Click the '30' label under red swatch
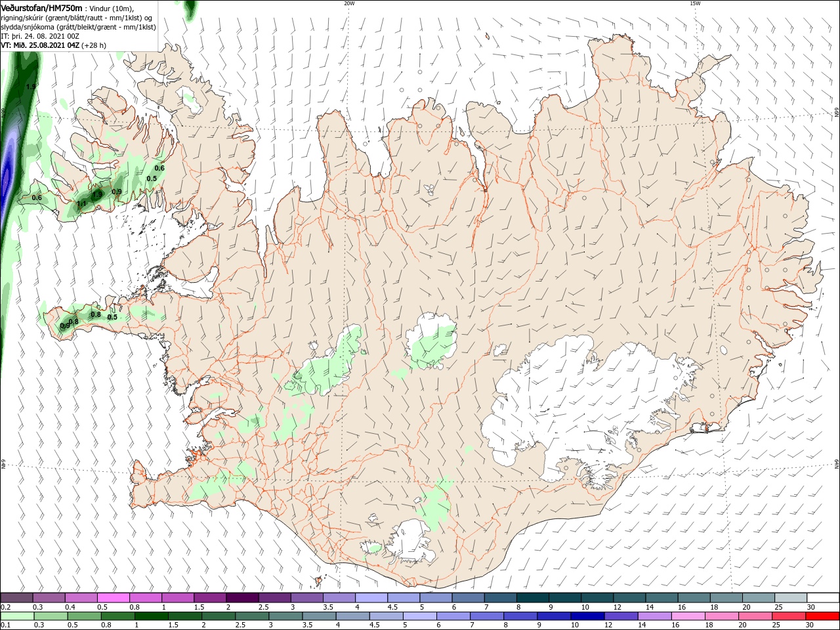This screenshot has height=630, width=840. pos(809,625)
